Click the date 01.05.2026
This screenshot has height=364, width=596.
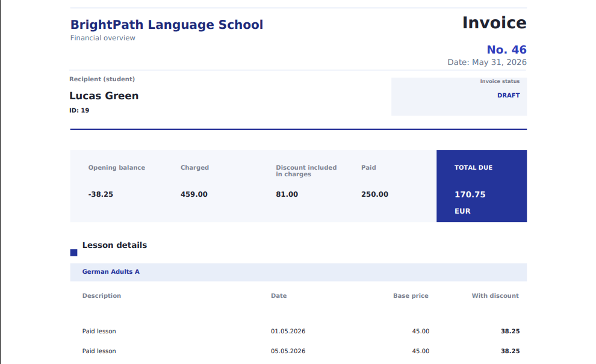tap(288, 332)
